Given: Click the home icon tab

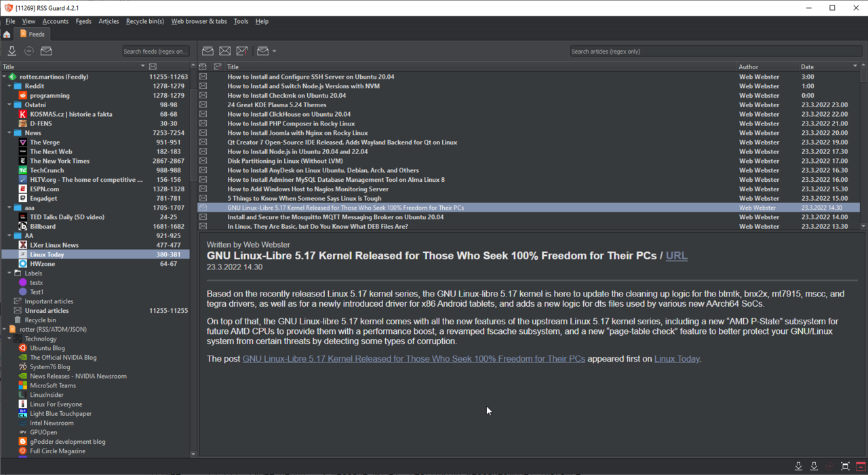Looking at the screenshot, I should click(7, 34).
